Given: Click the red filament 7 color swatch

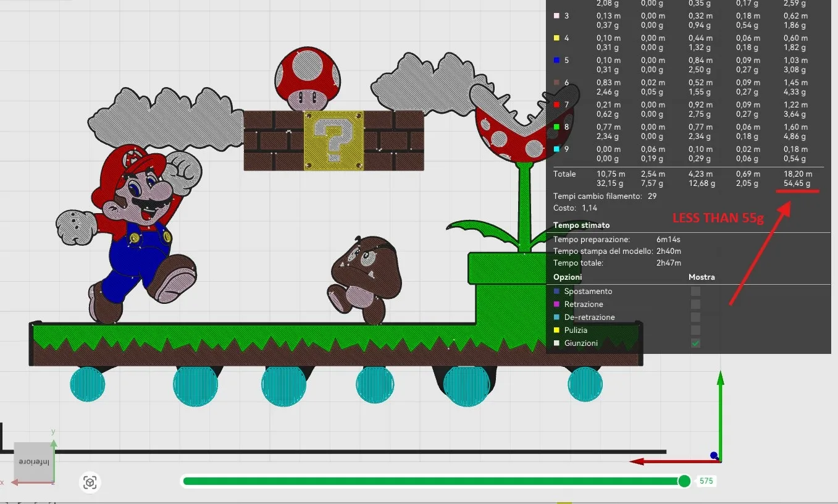Looking at the screenshot, I should click(x=556, y=104).
